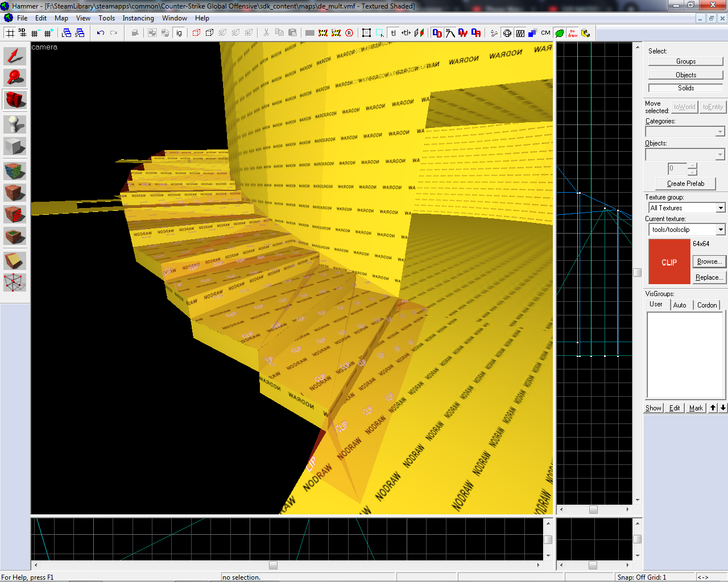Toggle the Displacement Mask Solid DD icon
The height and width of the screenshot is (582, 728).
[437, 33]
